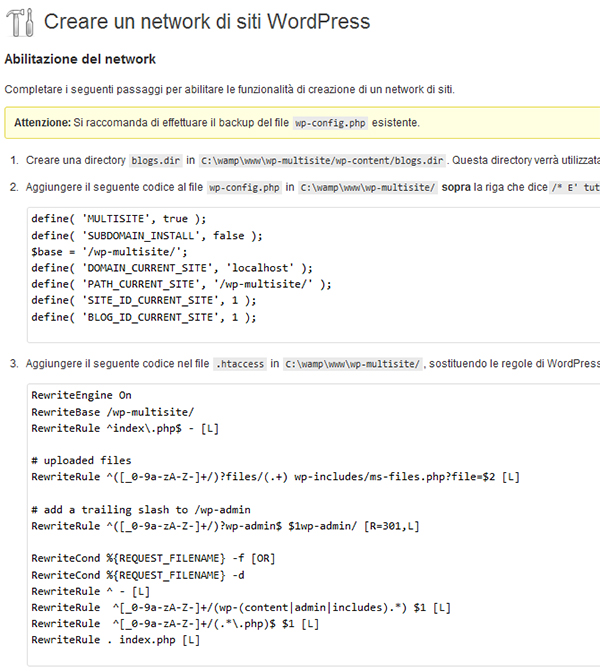Click the 'RewriteRule . index.php [L]' line

pos(116,640)
